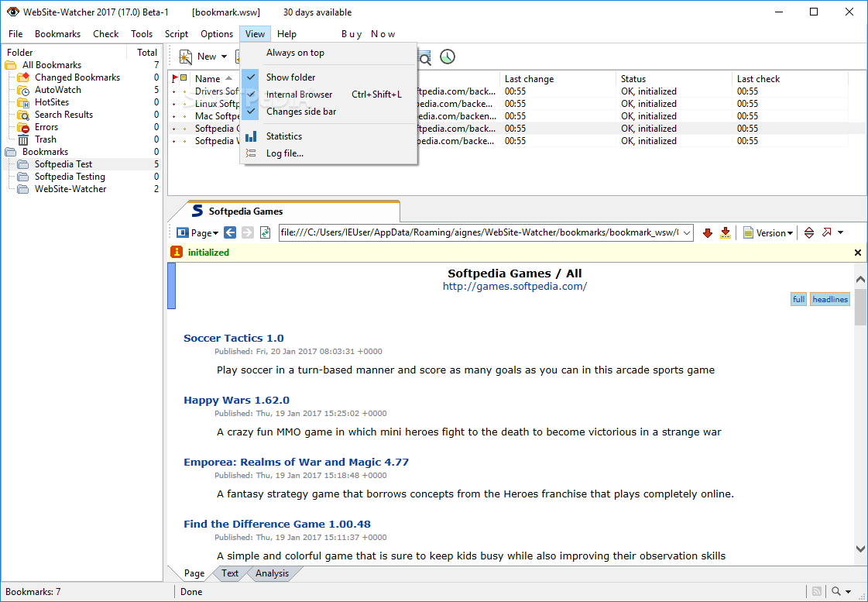Click the blue changes side bar marker

(172, 286)
